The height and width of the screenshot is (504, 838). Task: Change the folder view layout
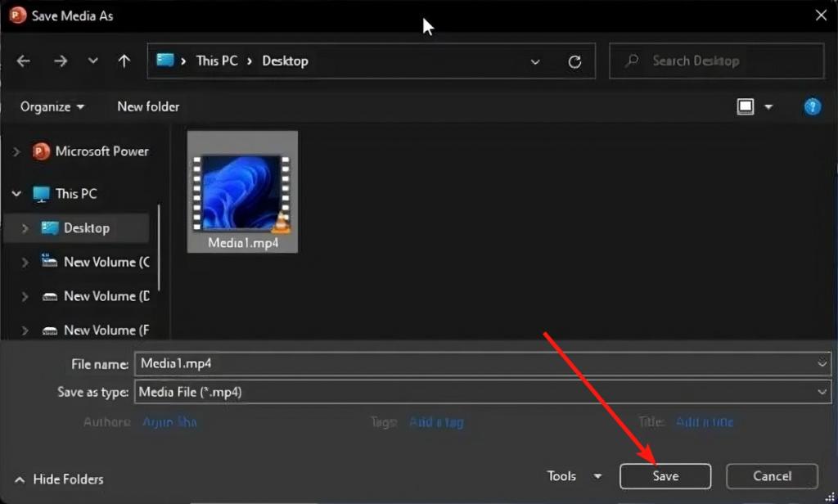tap(746, 106)
